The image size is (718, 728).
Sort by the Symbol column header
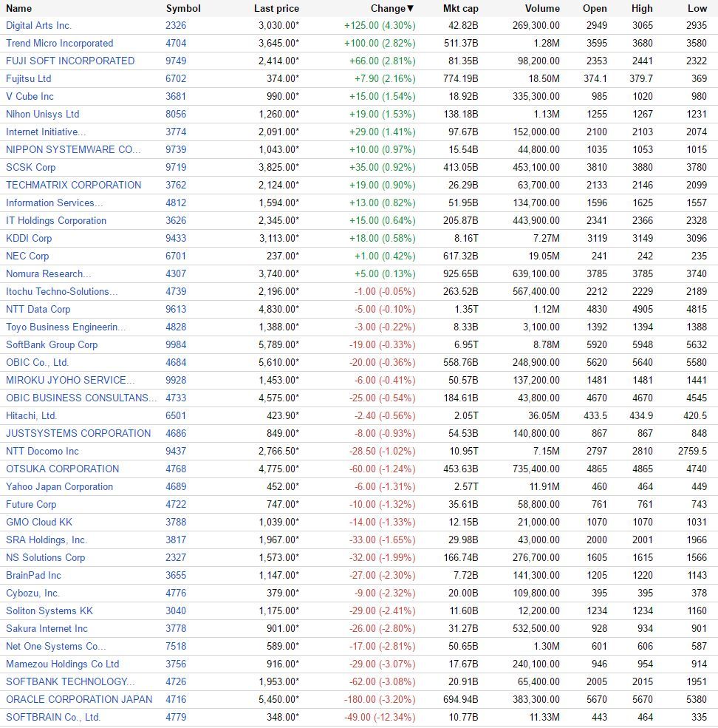click(183, 8)
